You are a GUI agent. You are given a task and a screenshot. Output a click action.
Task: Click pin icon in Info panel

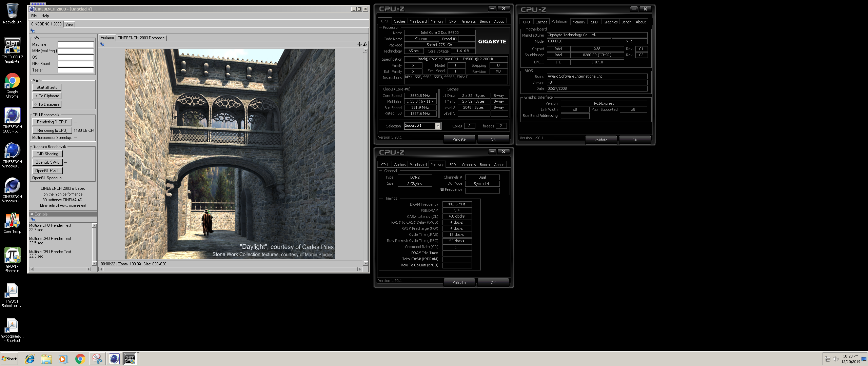click(33, 31)
